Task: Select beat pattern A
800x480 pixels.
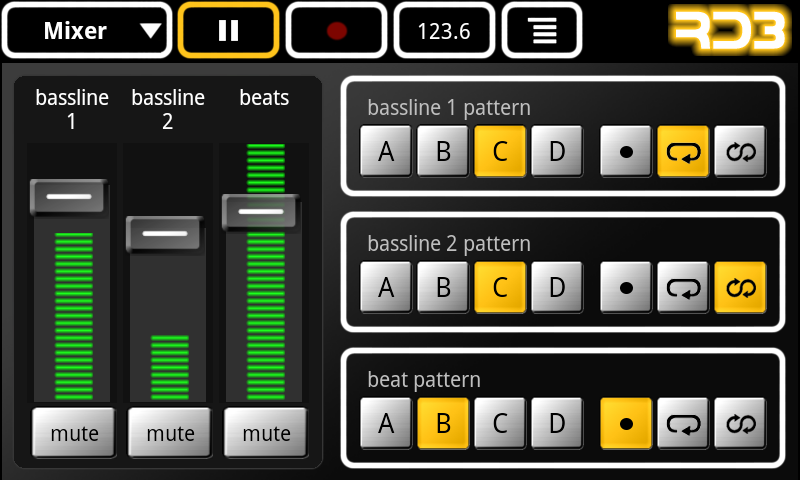Action: pyautogui.click(x=386, y=423)
